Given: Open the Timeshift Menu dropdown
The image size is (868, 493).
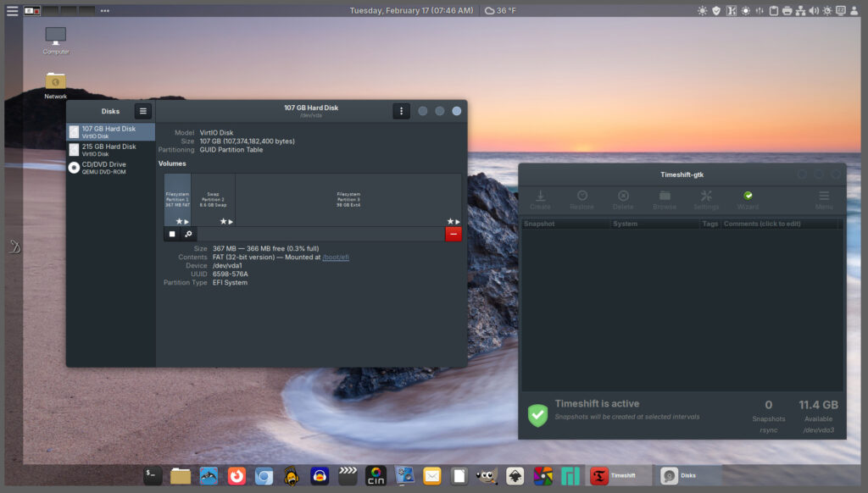Looking at the screenshot, I should click(824, 200).
